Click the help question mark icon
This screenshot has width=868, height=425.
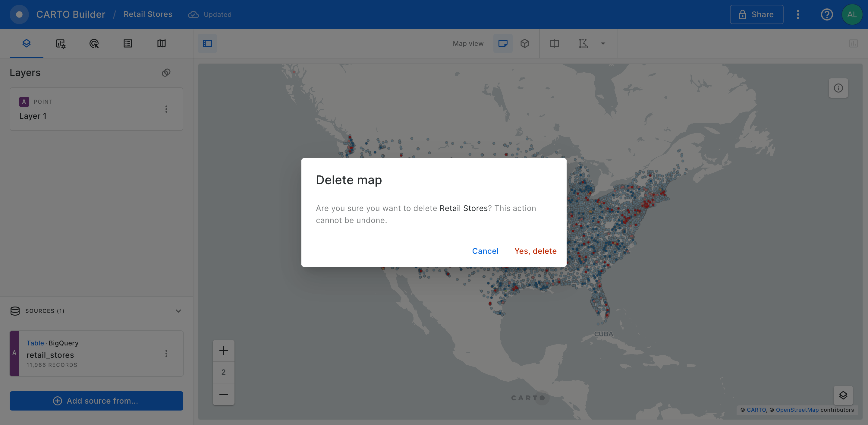click(x=826, y=14)
